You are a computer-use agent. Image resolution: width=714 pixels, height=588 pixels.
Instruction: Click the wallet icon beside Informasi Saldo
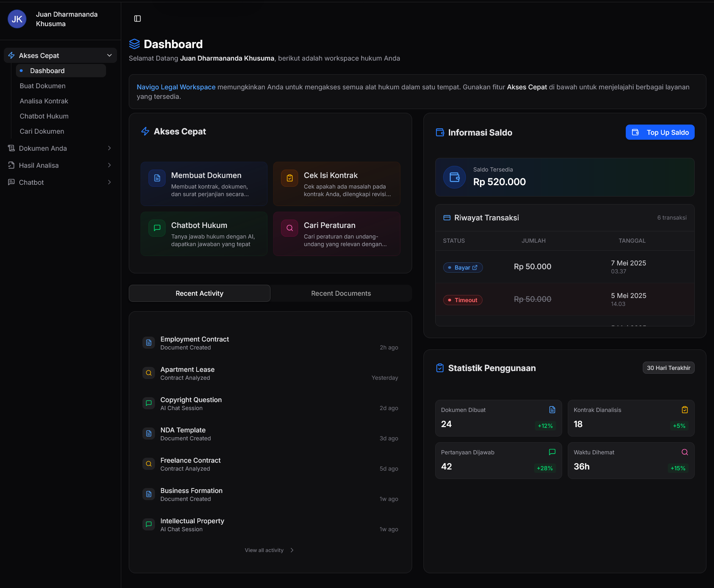point(440,132)
